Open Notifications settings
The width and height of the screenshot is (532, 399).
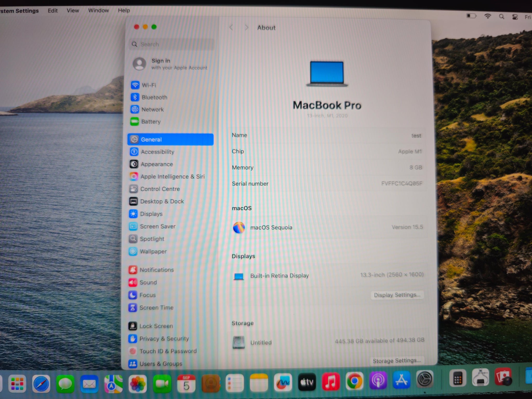click(157, 270)
